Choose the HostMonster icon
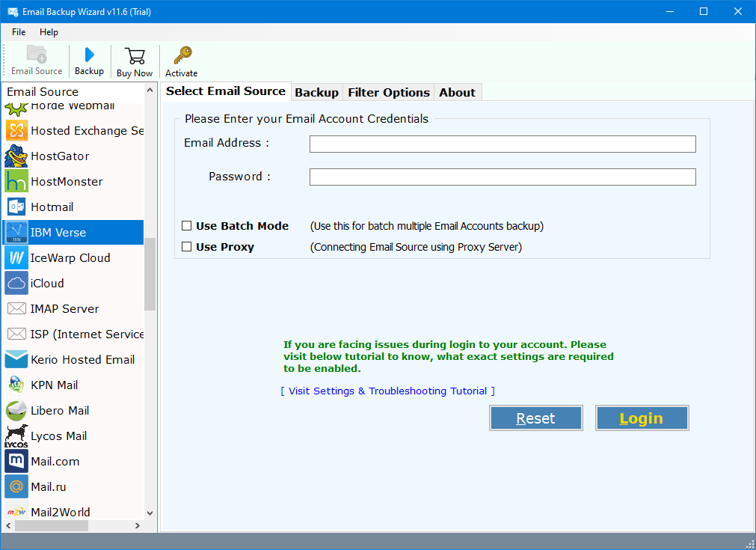 point(16,181)
